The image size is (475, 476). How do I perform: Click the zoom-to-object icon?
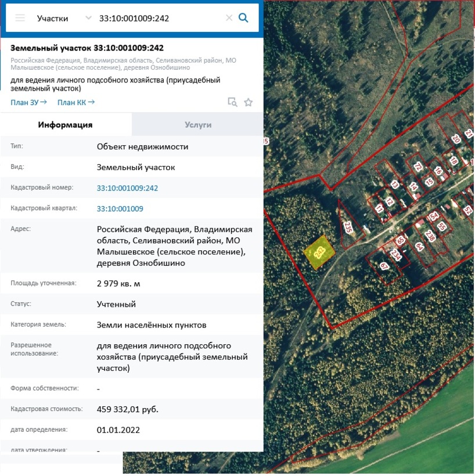(232, 102)
